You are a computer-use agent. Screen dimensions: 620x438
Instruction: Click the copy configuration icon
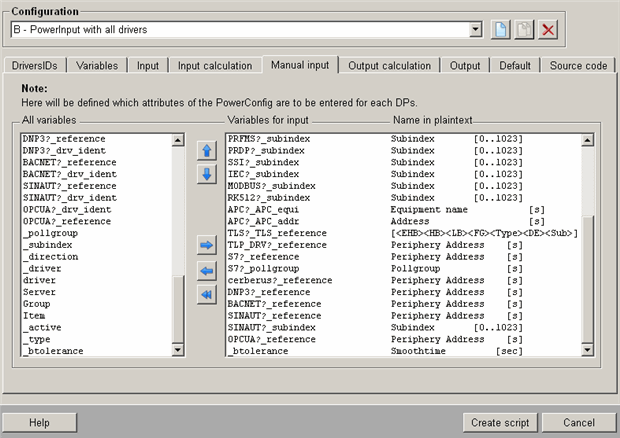pyautogui.click(x=524, y=30)
